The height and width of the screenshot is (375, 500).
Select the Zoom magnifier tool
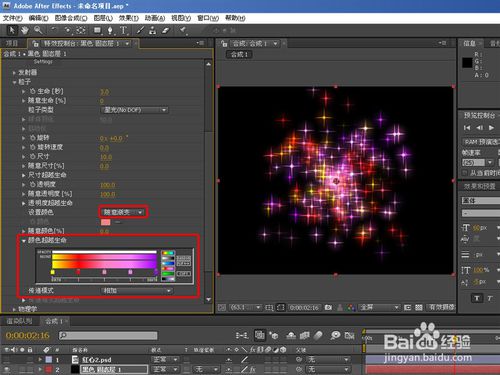[38, 30]
